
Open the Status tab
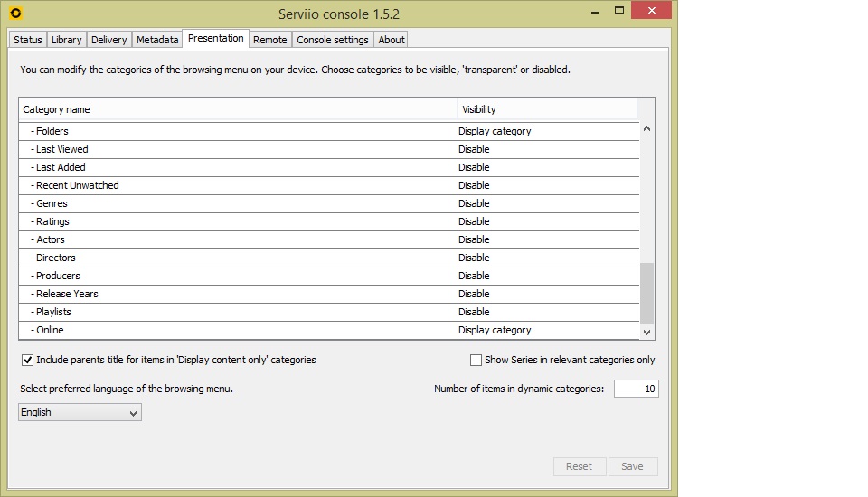pyautogui.click(x=28, y=40)
